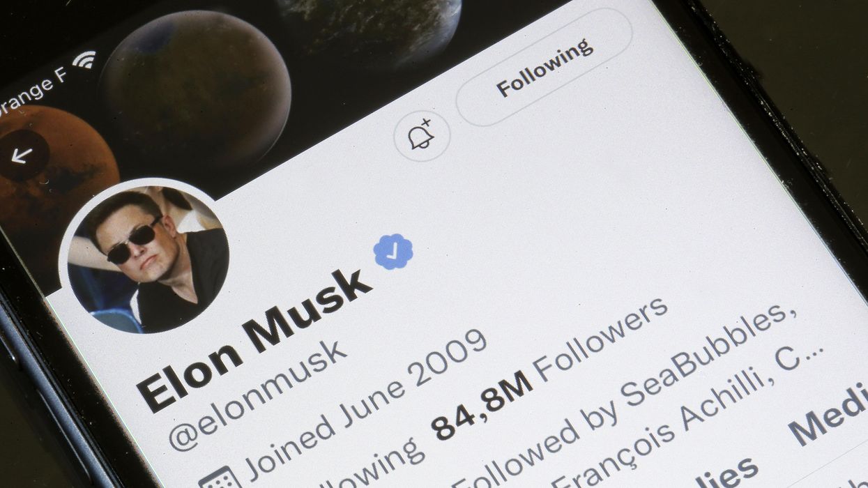868x488 pixels.
Task: Click the blue verified badge
Action: tap(393, 252)
